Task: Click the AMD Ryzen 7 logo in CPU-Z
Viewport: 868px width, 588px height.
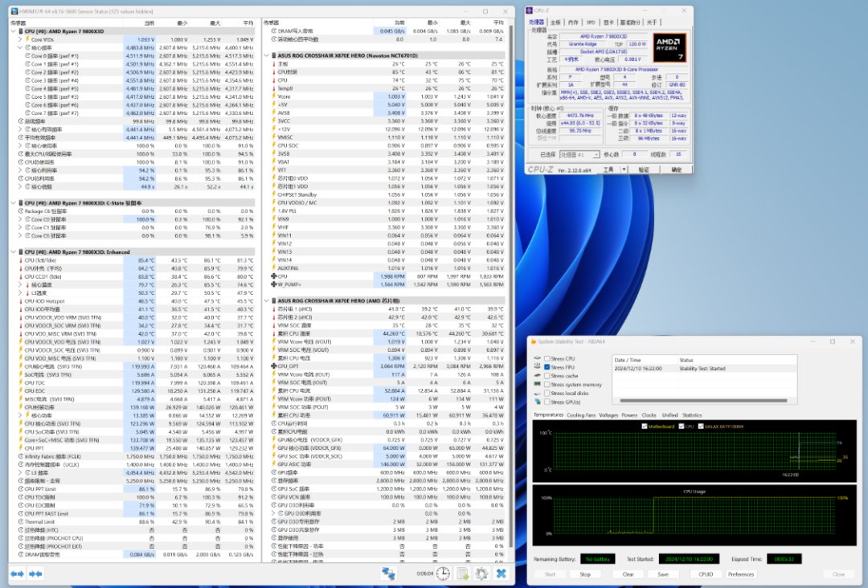Action: click(669, 47)
